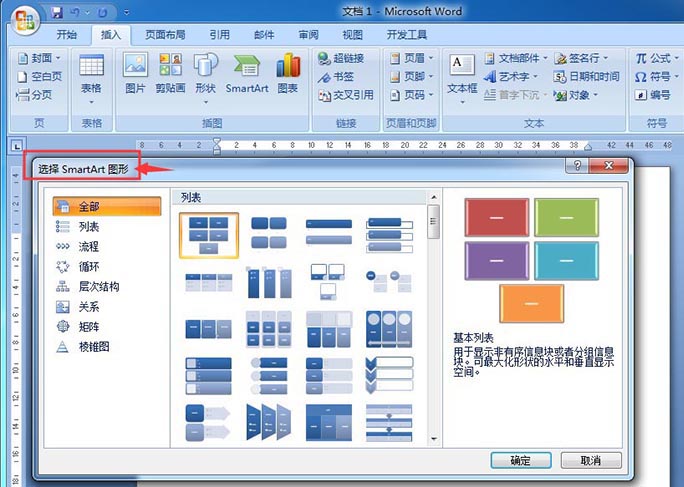The height and width of the screenshot is (487, 684).
Task: Open the 页眉 header dropdown
Action: (x=412, y=58)
